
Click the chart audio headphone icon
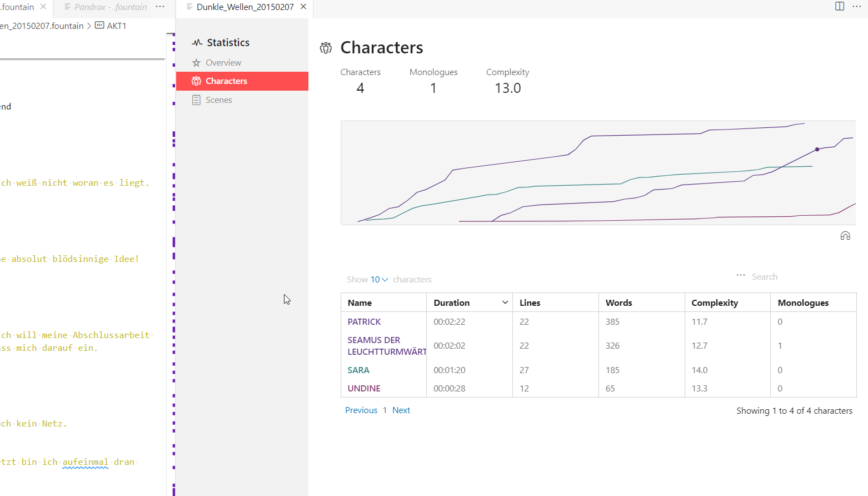click(845, 236)
